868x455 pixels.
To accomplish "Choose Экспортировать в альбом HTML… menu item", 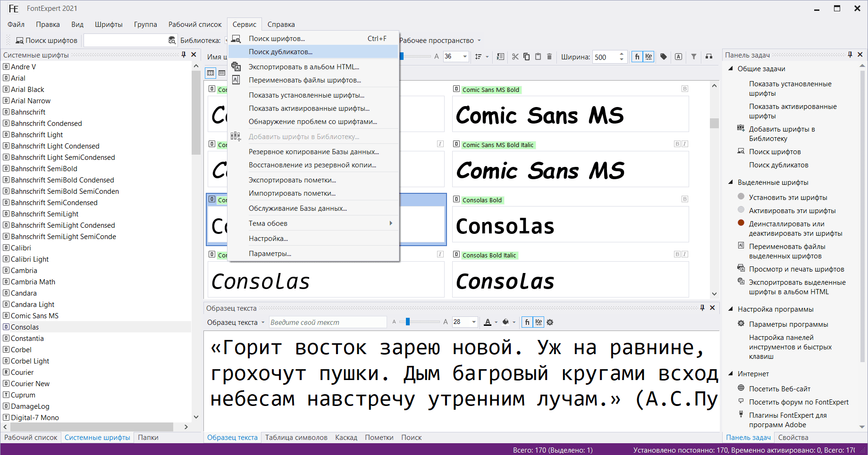I will pyautogui.click(x=313, y=67).
